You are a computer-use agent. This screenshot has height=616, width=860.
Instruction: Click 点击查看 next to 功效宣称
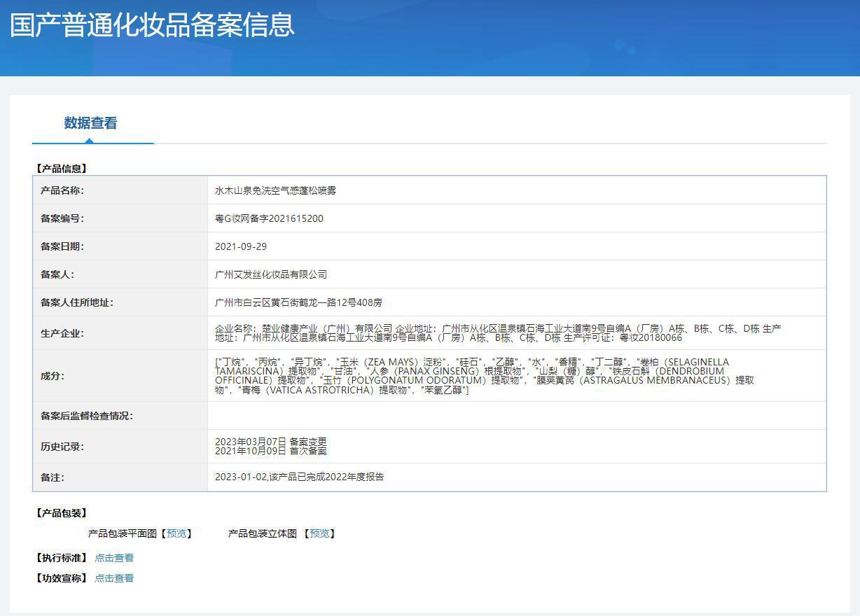tap(114, 578)
